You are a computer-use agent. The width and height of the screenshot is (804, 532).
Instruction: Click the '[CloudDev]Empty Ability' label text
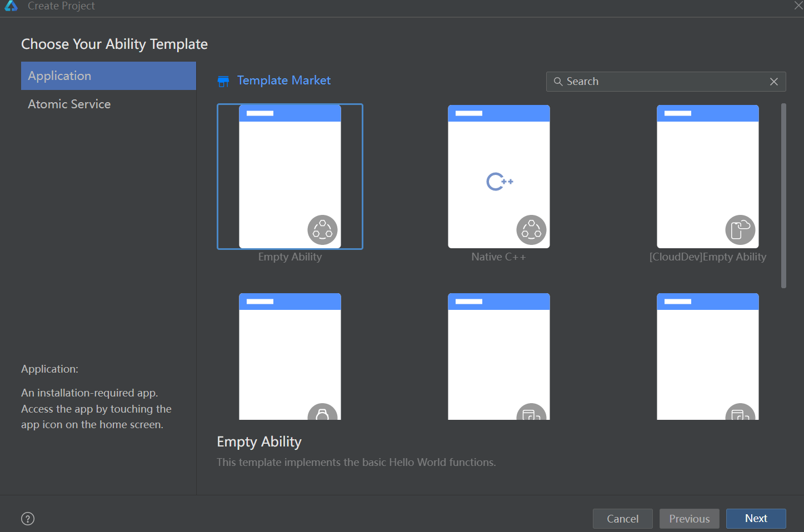click(x=708, y=257)
